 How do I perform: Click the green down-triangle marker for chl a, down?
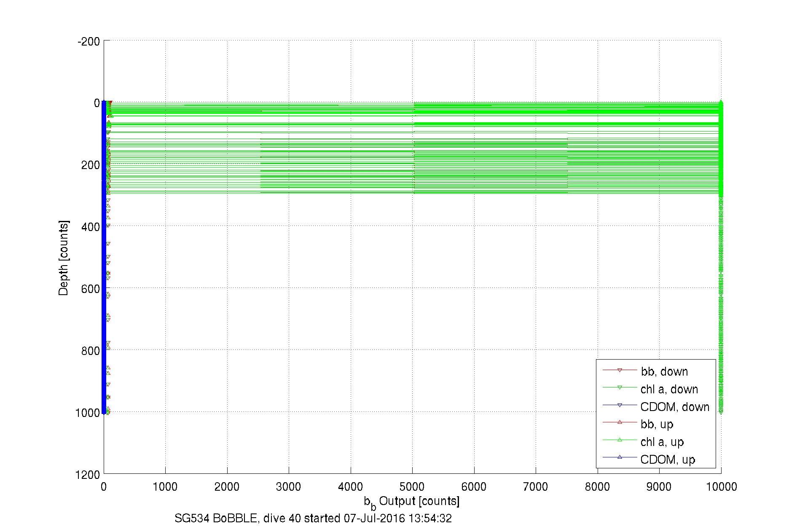620,387
